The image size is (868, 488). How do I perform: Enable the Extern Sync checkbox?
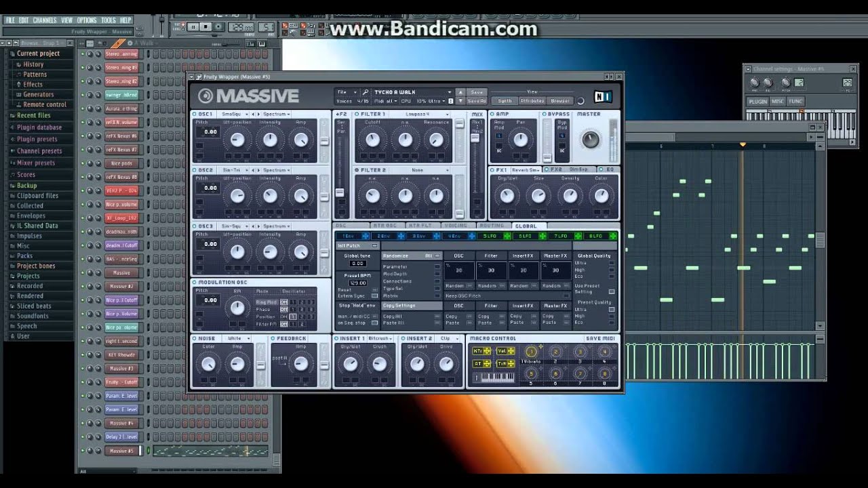click(x=373, y=296)
